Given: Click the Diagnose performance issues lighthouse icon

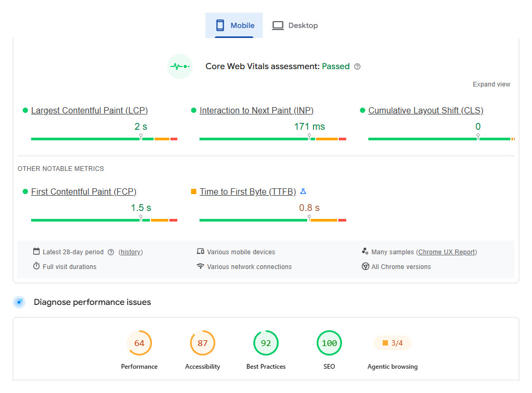Looking at the screenshot, I should [x=20, y=302].
